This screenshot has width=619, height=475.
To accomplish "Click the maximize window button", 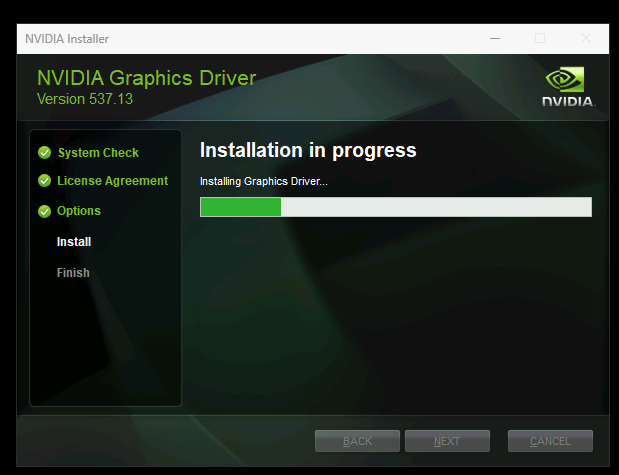I will 540,38.
